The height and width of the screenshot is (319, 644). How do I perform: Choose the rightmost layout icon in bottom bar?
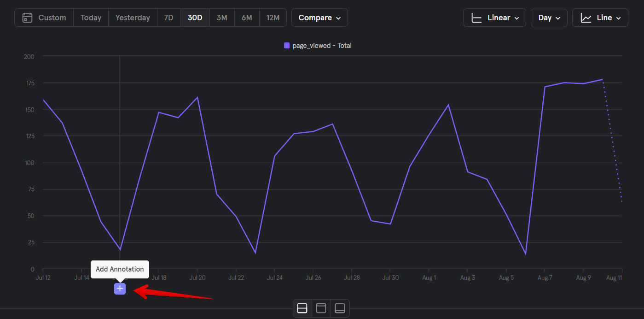340,308
